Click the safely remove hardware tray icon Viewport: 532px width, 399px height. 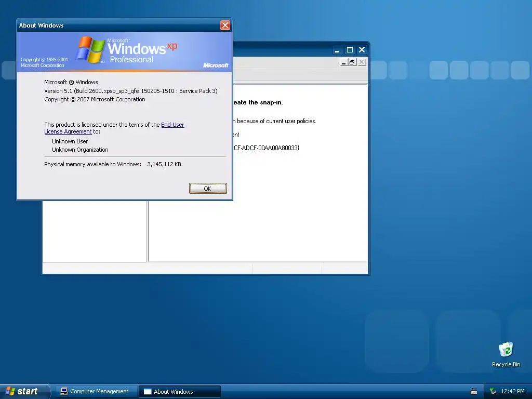[x=493, y=391]
